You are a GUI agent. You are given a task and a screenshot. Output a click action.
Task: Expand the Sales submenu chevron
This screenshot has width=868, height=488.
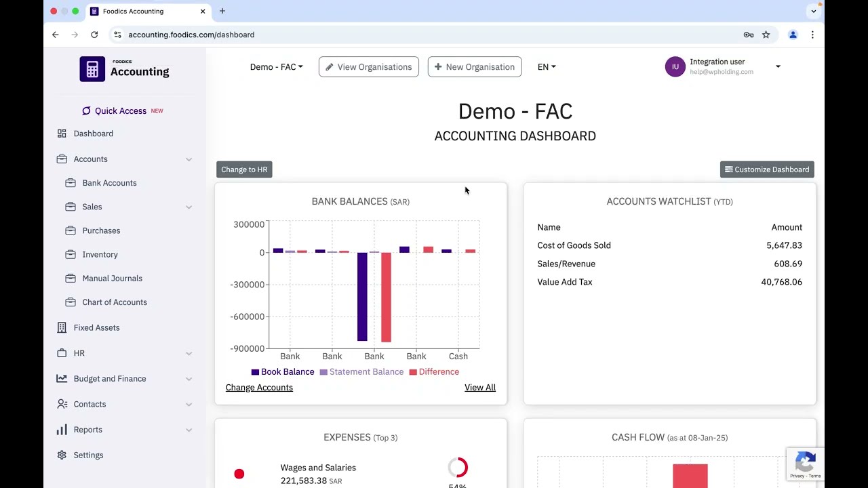coord(189,207)
